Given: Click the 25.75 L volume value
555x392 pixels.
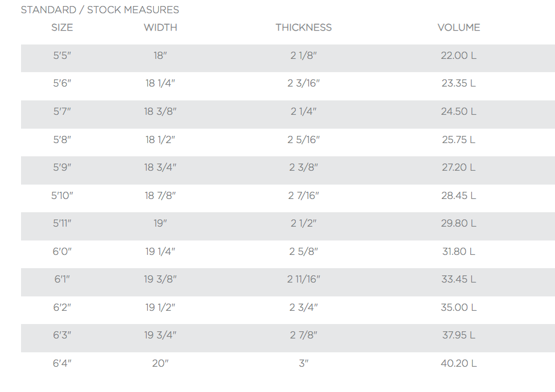Looking at the screenshot, I should 459,139.
